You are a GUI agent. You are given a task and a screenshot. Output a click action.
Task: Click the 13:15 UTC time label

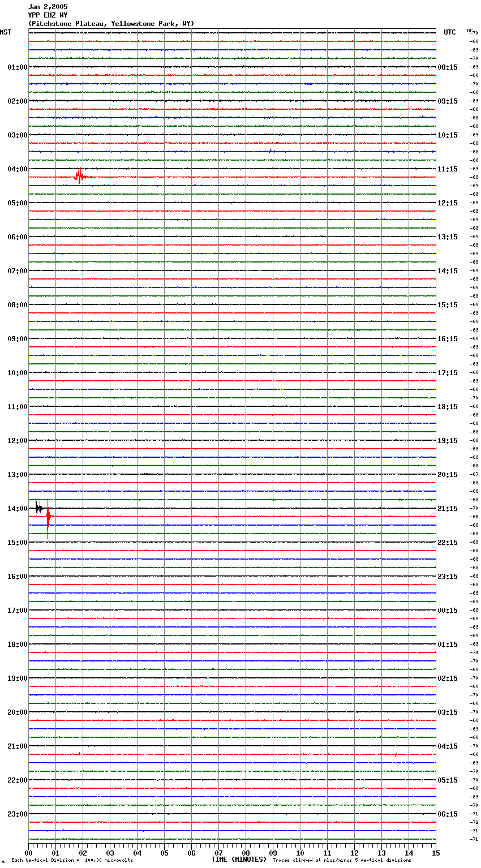448,237
